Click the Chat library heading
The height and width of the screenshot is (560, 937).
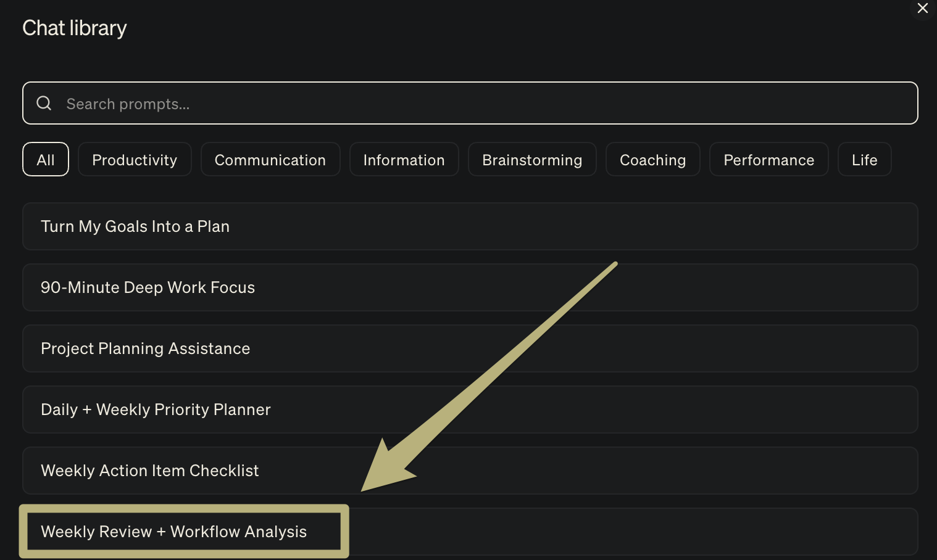pos(75,28)
